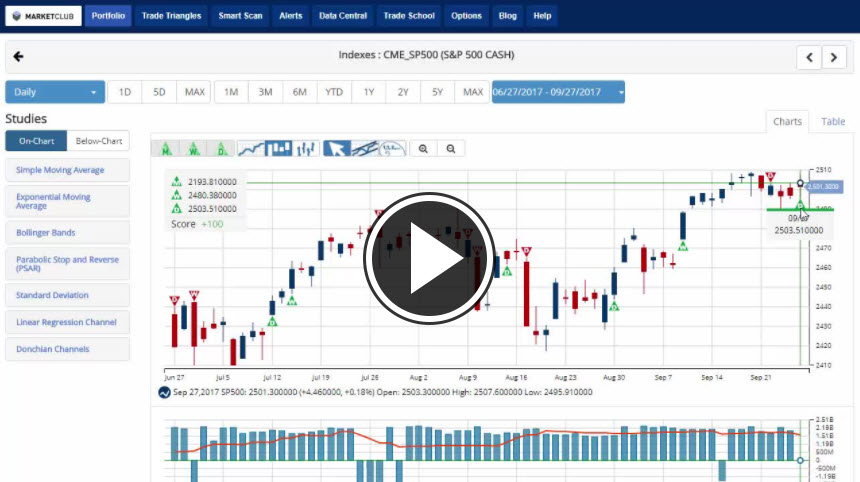Toggle the daily Trade Triangle icon
Viewport: 860px width, 482px height.
pos(222,148)
